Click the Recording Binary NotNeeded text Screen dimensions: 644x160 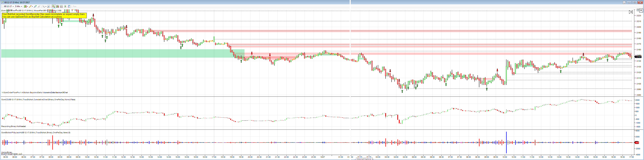pyautogui.click(x=13, y=126)
